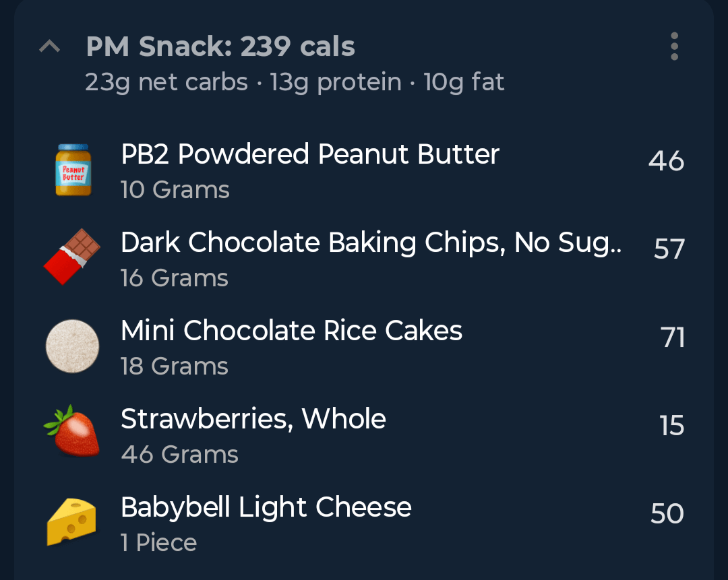
Task: Tap the 71 calorie value
Action: [x=673, y=337]
